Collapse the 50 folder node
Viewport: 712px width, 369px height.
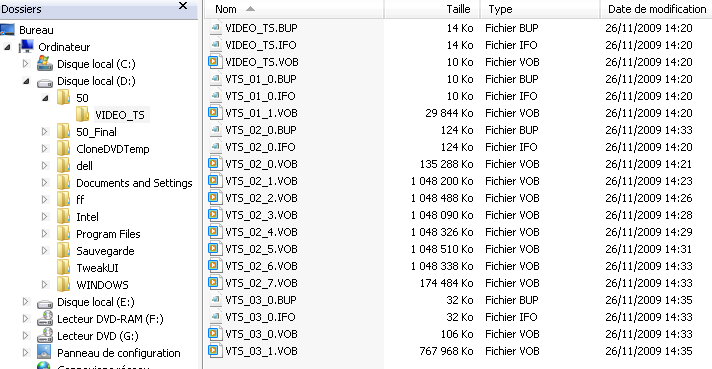click(x=45, y=98)
